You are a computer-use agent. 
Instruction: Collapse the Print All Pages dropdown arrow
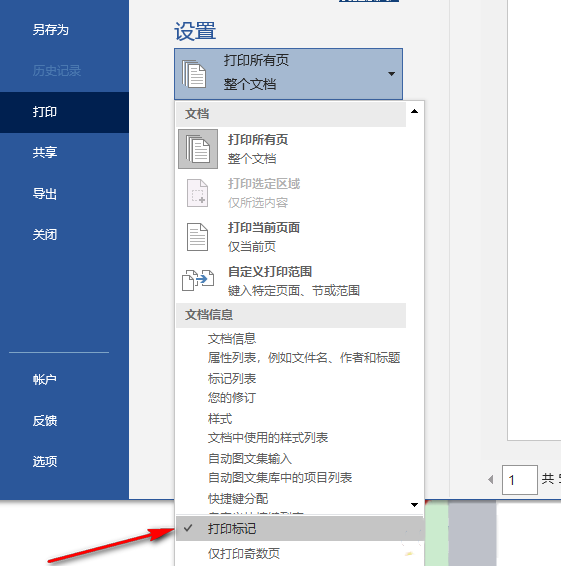(x=391, y=74)
